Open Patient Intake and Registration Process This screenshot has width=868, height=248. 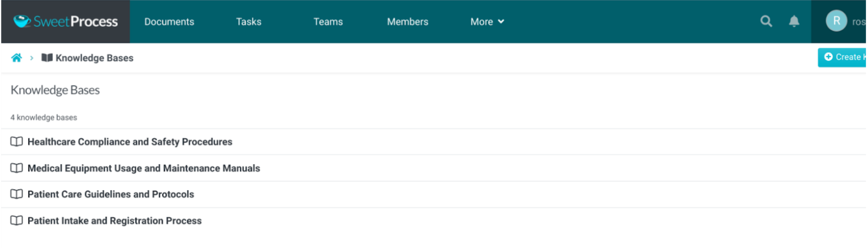114,221
